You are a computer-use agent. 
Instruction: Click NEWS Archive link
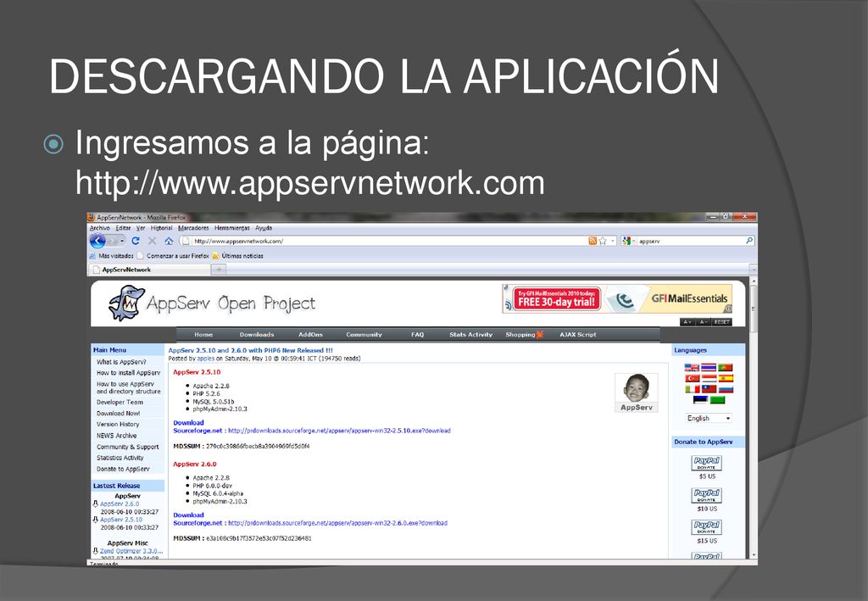116,436
